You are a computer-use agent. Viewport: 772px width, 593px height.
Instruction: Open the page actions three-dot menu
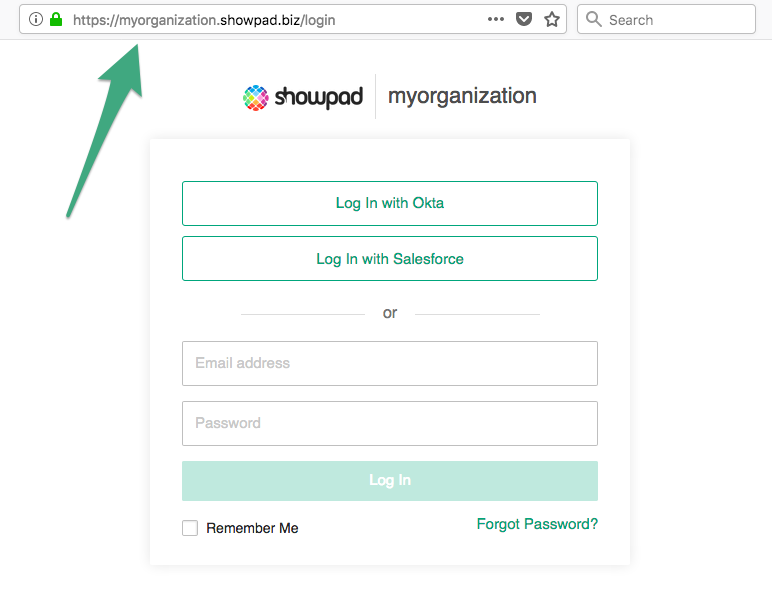tap(496, 19)
